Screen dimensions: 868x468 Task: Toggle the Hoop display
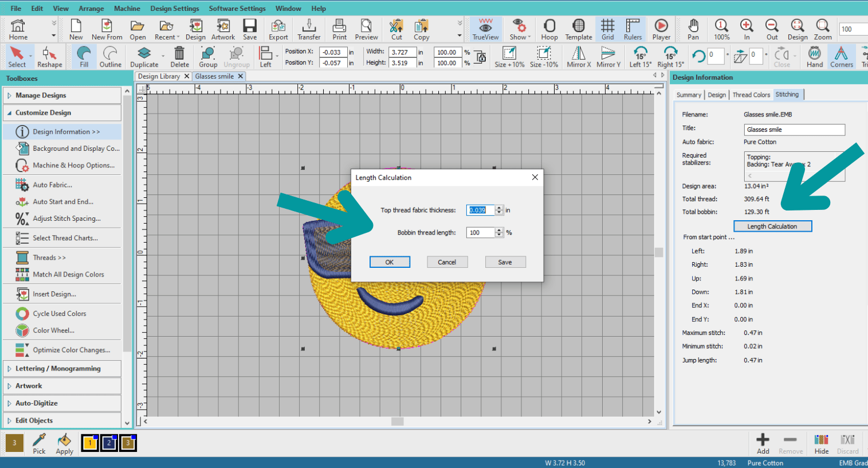click(549, 29)
